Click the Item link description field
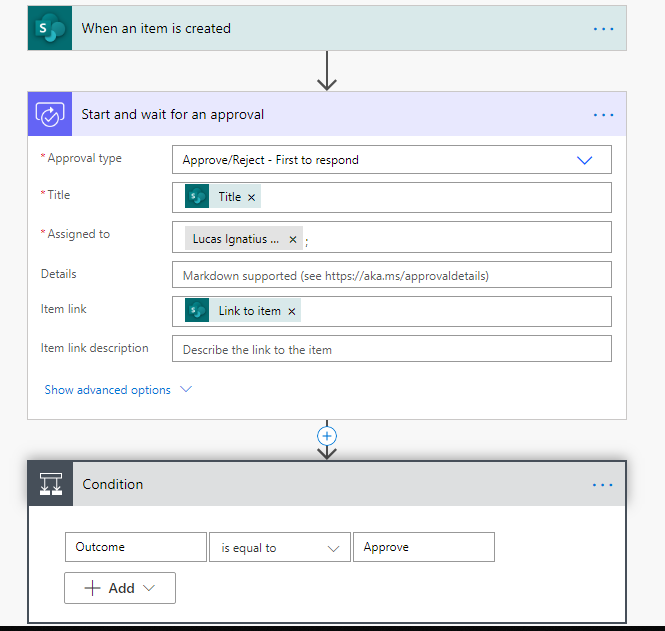This screenshot has width=665, height=631. click(391, 349)
